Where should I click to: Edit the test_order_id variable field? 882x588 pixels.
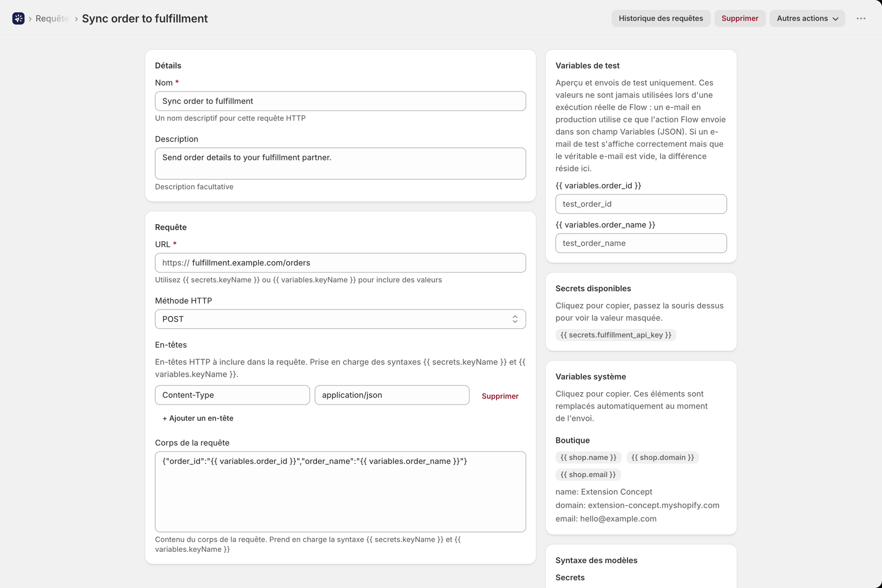click(x=641, y=204)
